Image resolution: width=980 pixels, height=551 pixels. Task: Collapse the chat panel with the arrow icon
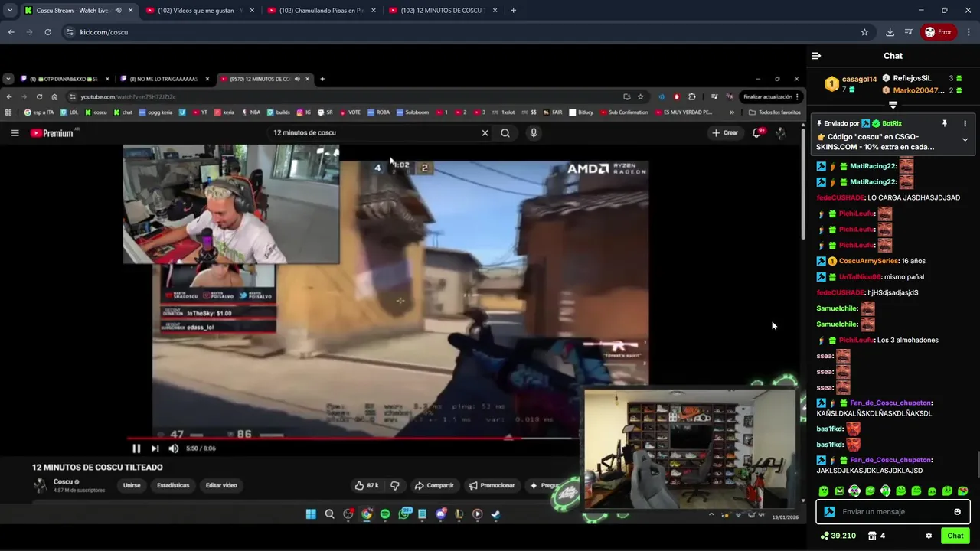[x=816, y=56]
